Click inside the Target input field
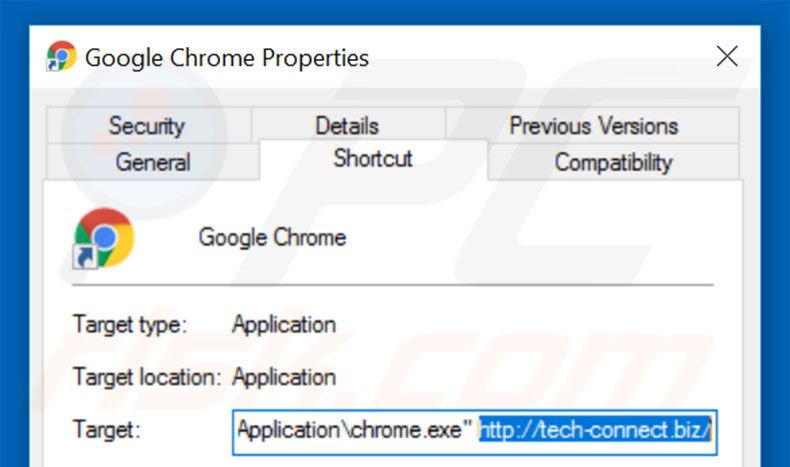The height and width of the screenshot is (467, 790). [475, 432]
